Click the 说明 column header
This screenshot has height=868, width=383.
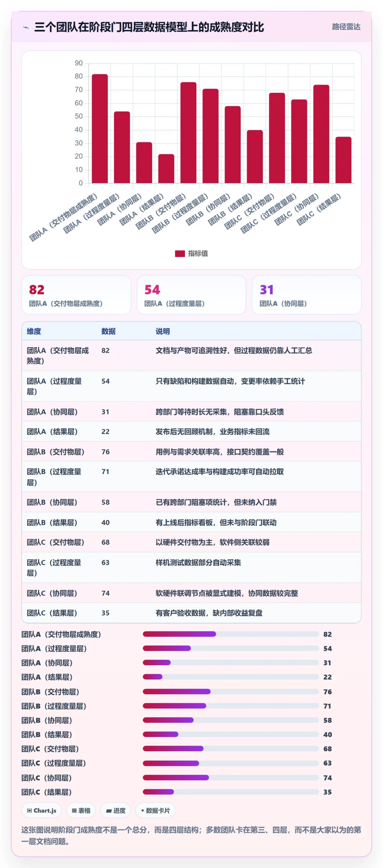click(163, 331)
